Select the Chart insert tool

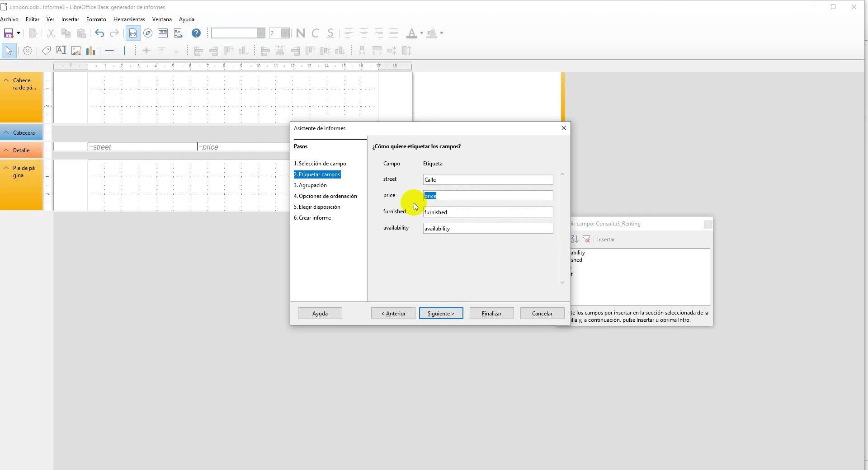pos(91,51)
